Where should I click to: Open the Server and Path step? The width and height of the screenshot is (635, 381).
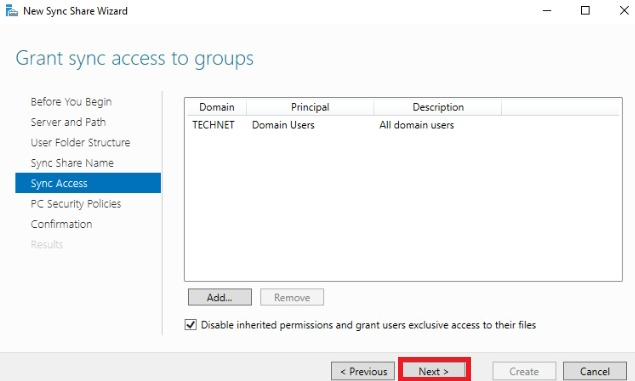pos(68,122)
